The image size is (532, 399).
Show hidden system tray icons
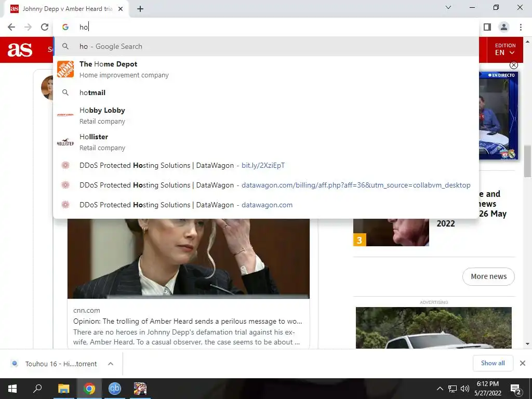click(x=440, y=389)
